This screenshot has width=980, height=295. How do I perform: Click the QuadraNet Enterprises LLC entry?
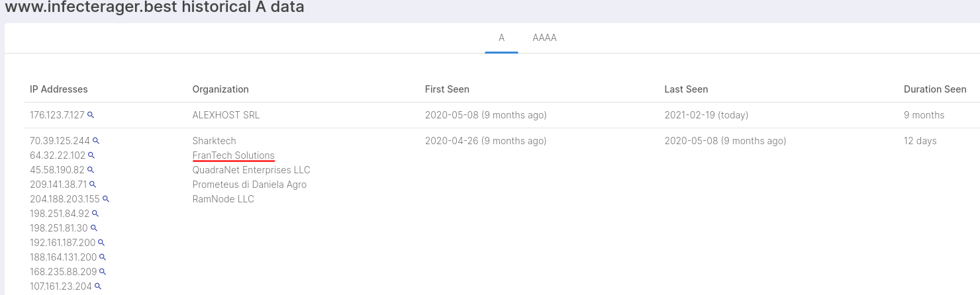click(251, 170)
